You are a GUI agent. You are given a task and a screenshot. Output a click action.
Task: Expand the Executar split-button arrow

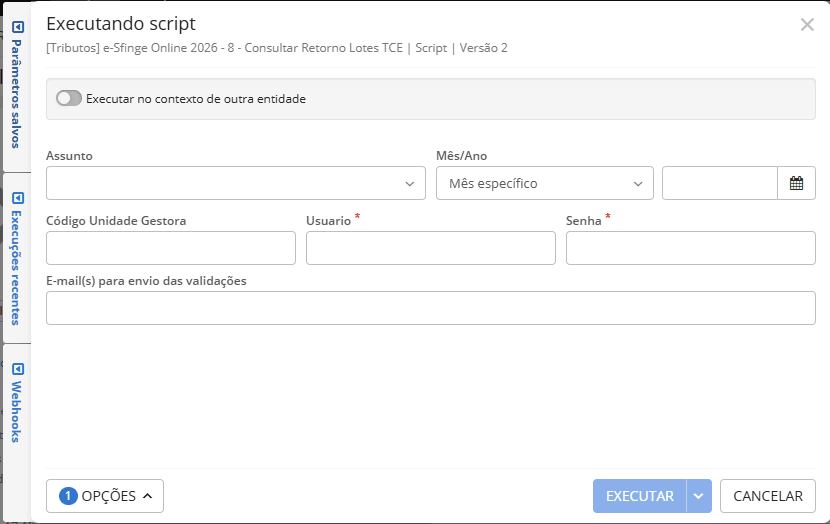tap(699, 496)
